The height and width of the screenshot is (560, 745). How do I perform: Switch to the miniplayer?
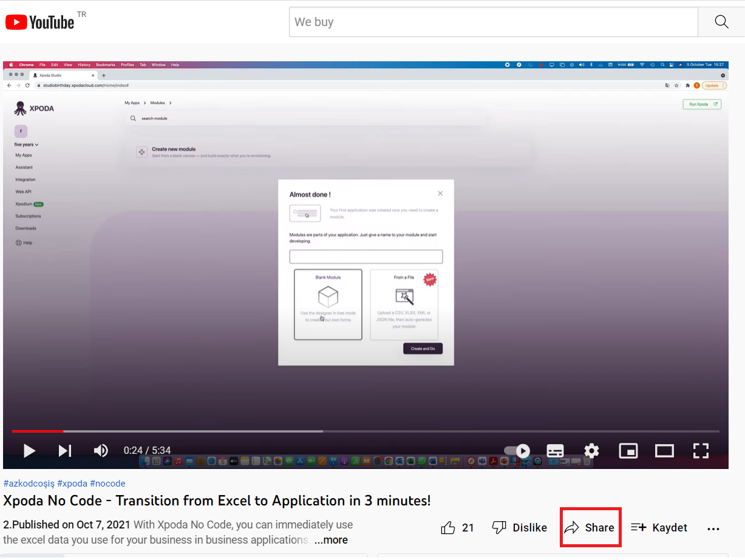[628, 451]
